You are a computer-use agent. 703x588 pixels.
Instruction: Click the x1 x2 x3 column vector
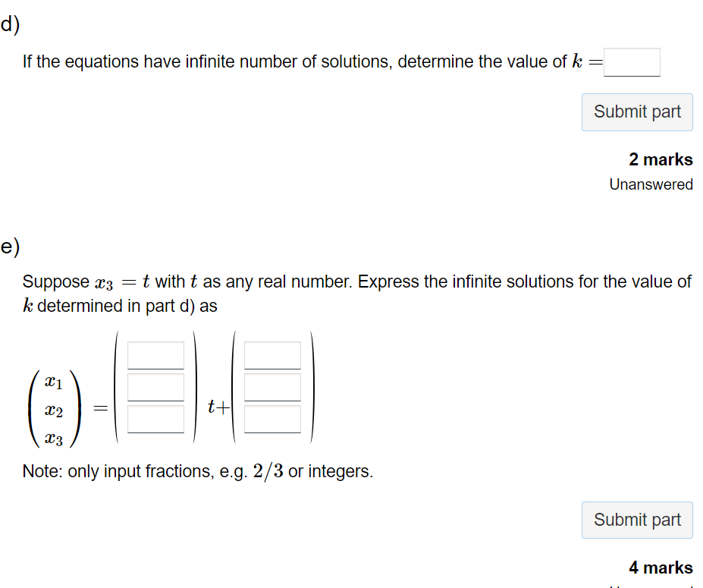pos(53,407)
